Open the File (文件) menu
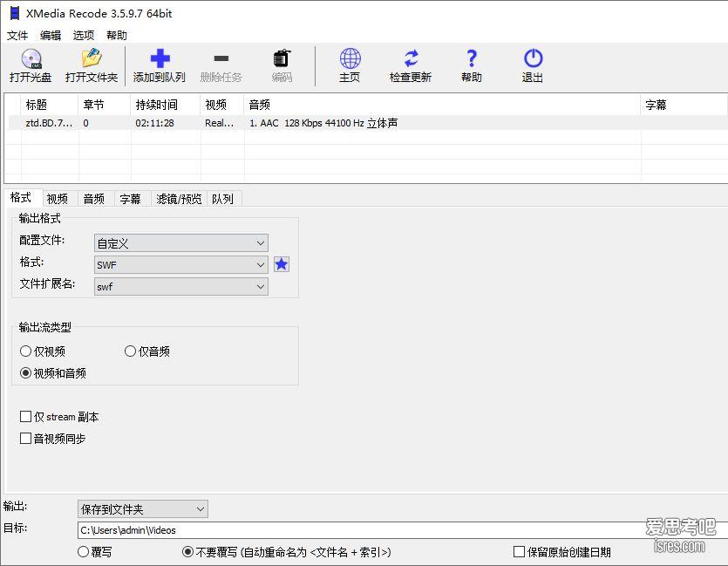Screen dimensions: 728x566 [17, 35]
